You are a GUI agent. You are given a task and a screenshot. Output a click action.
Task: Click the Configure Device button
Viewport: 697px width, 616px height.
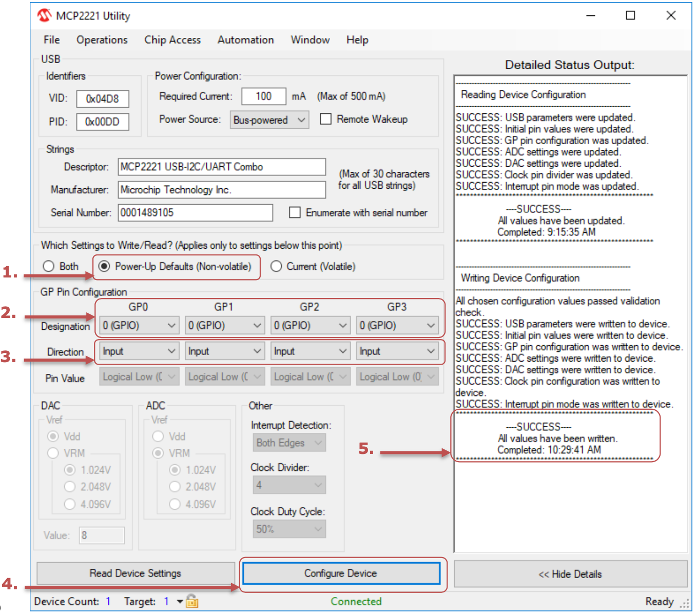coord(341,573)
